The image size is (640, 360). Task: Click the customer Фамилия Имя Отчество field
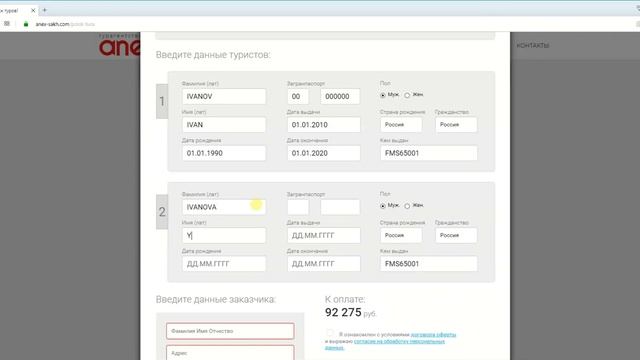(230, 331)
